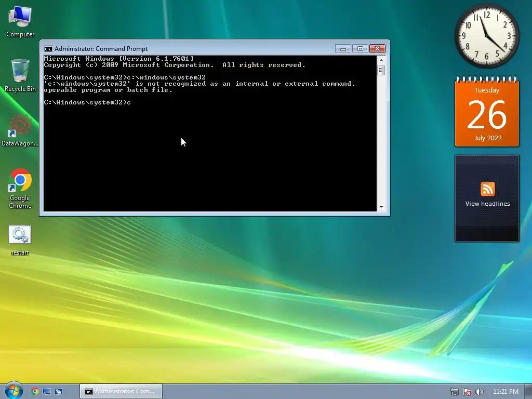Click the analog clock gadget

coord(486,36)
